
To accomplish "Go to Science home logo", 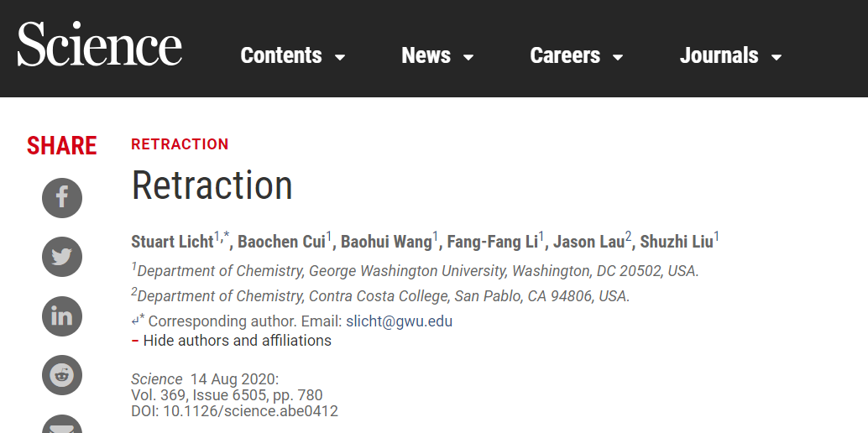I will click(100, 44).
